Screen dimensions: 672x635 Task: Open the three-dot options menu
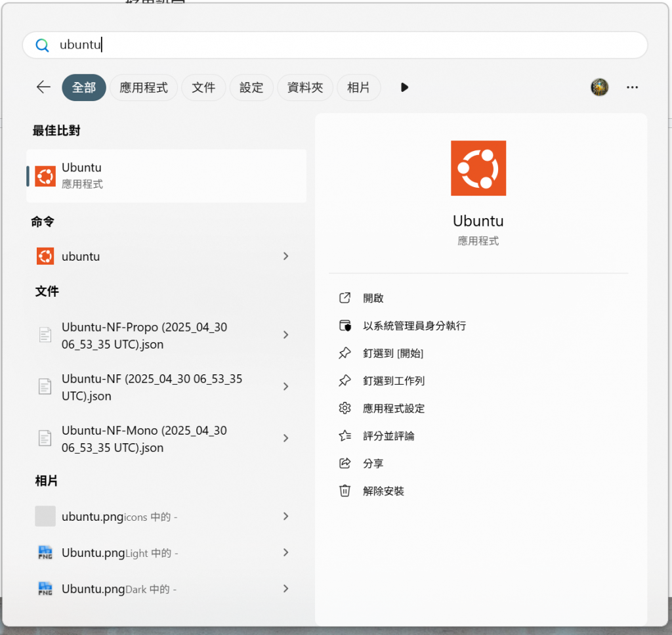[632, 87]
